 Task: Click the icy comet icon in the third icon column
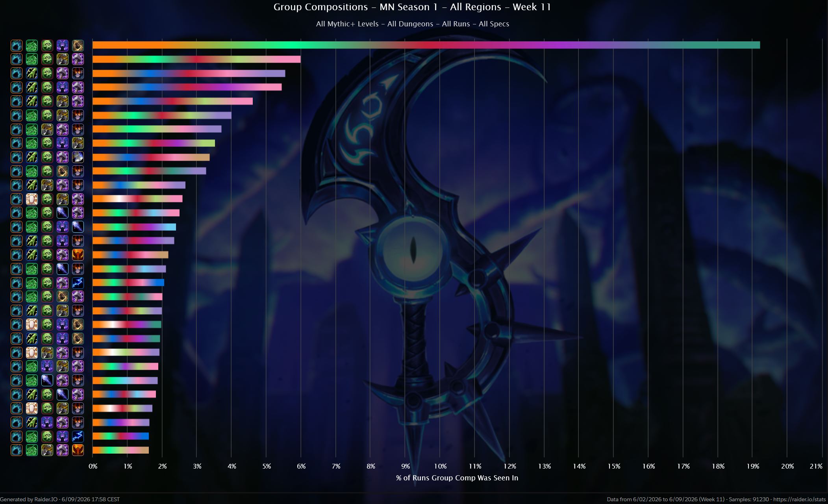47,380
